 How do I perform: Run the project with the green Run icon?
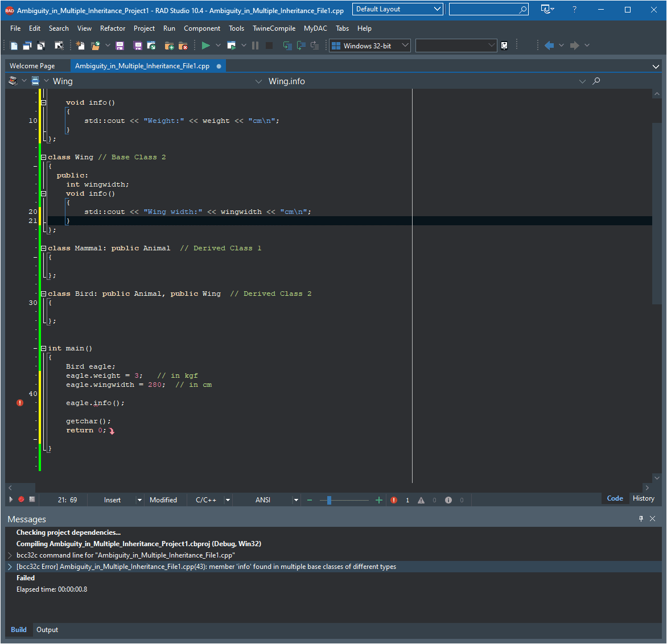205,46
